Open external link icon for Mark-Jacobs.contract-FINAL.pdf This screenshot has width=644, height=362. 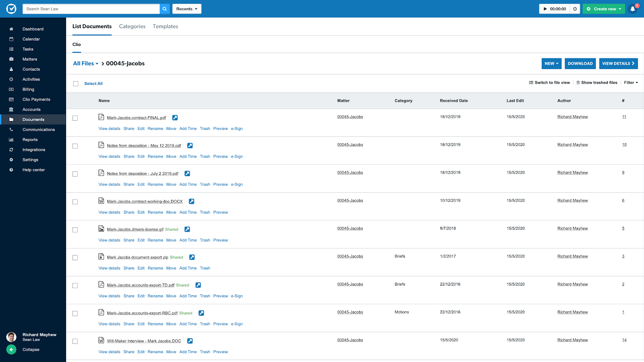[x=175, y=118]
